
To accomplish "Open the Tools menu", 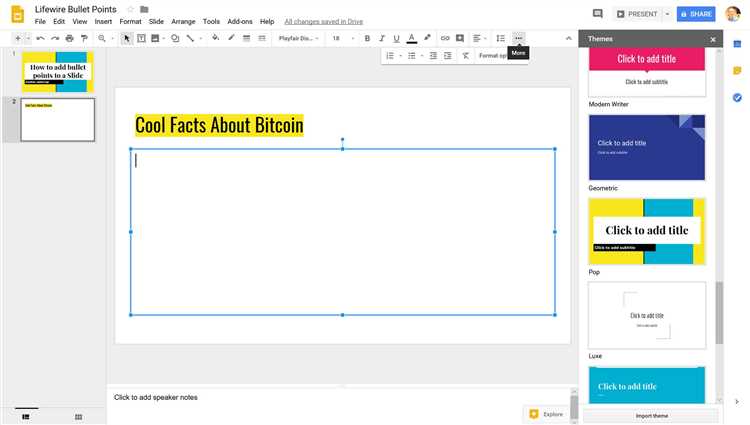I will coord(211,22).
